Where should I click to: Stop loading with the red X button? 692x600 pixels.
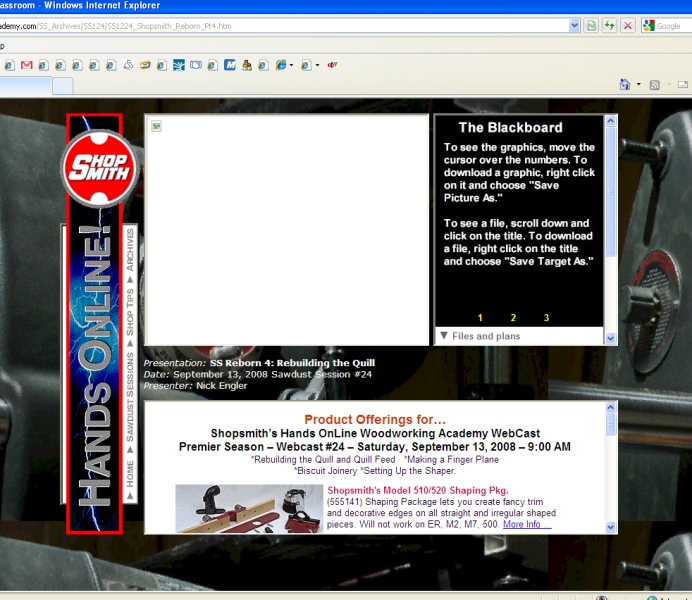click(628, 26)
